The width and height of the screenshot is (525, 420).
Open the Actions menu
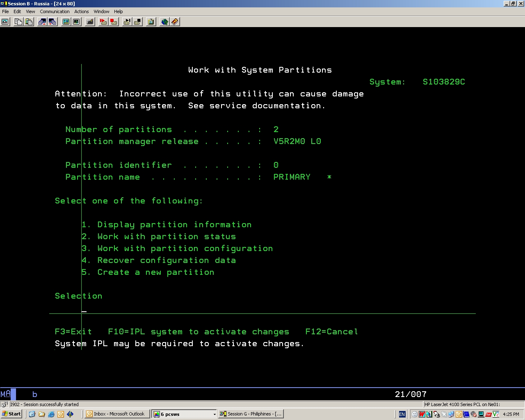[x=82, y=11]
